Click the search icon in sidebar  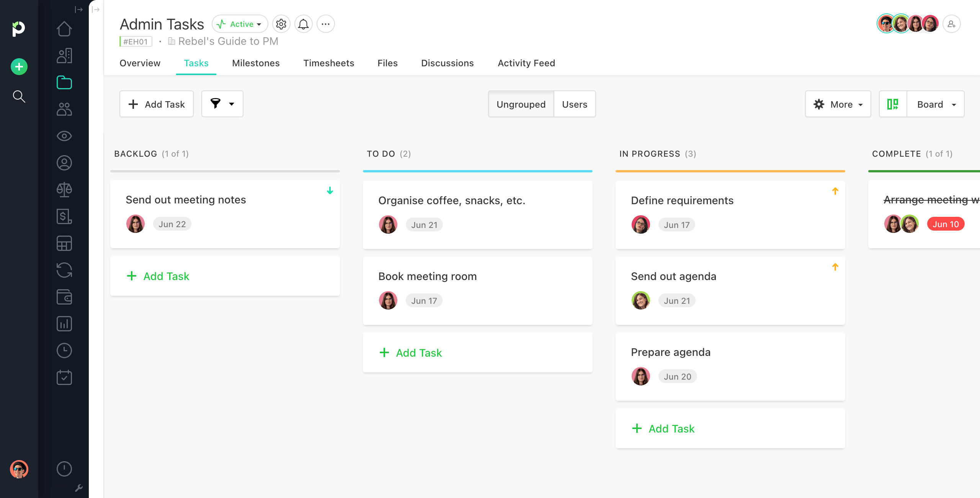pyautogui.click(x=18, y=96)
